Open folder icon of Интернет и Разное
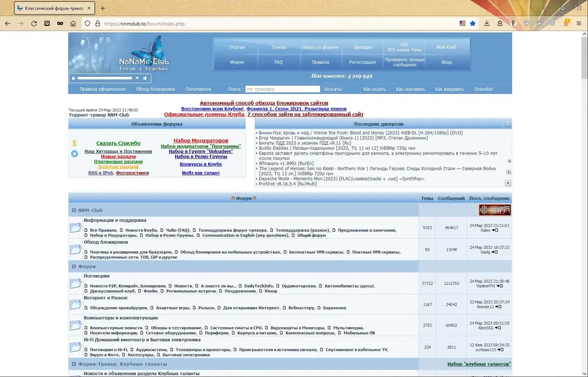588x377 pixels. pyautogui.click(x=75, y=305)
